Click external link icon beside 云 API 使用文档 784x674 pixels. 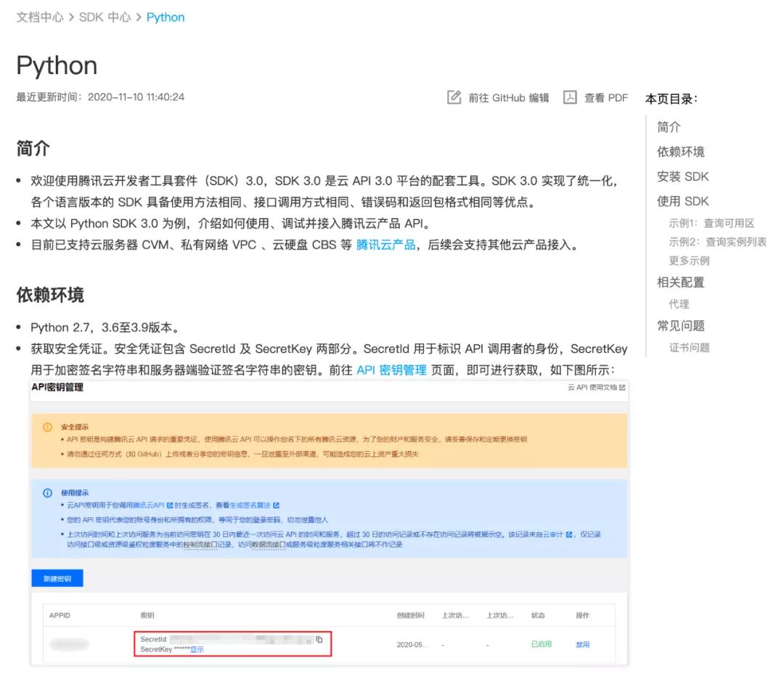click(x=622, y=388)
